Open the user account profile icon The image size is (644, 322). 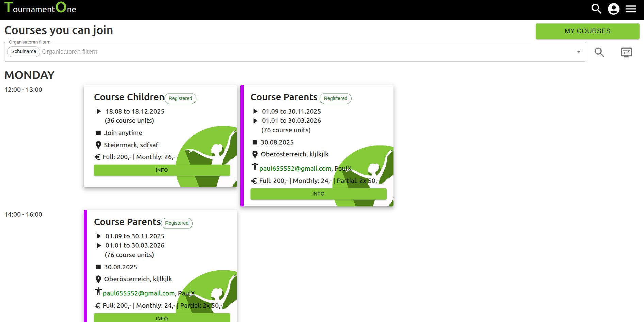pyautogui.click(x=614, y=9)
